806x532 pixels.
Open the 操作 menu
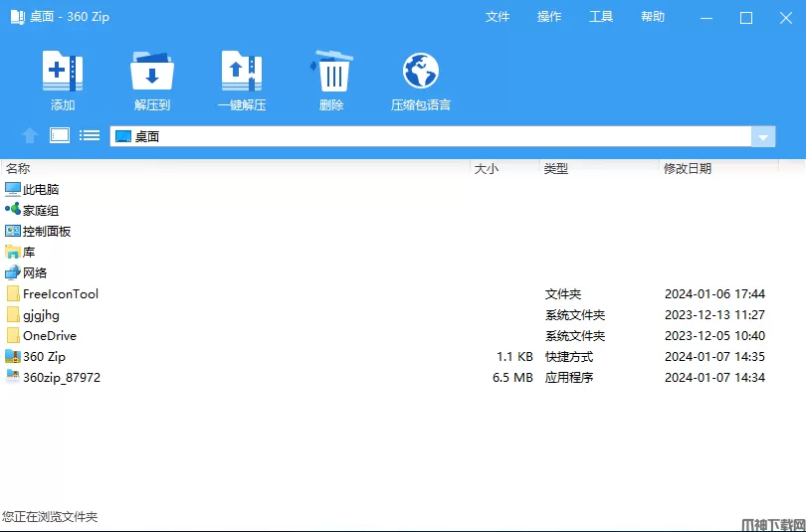[549, 17]
